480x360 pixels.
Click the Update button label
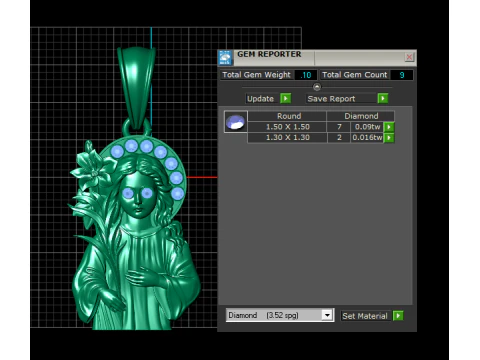click(x=260, y=99)
